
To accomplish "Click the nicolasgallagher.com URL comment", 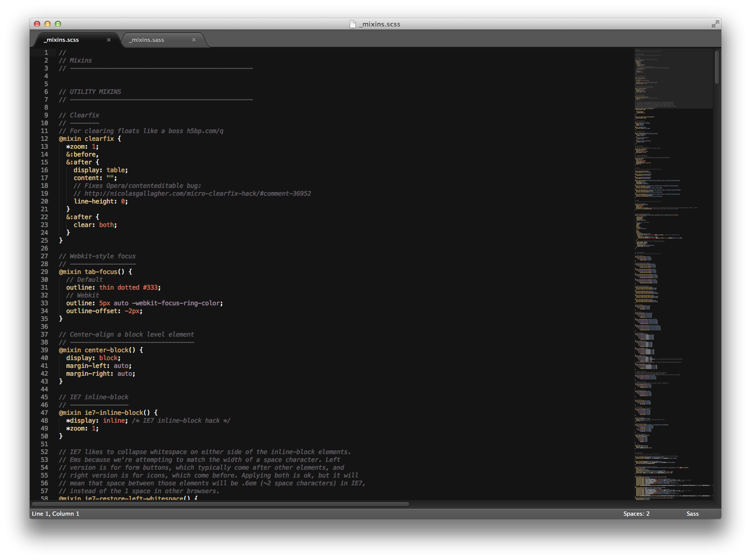I will coord(192,194).
